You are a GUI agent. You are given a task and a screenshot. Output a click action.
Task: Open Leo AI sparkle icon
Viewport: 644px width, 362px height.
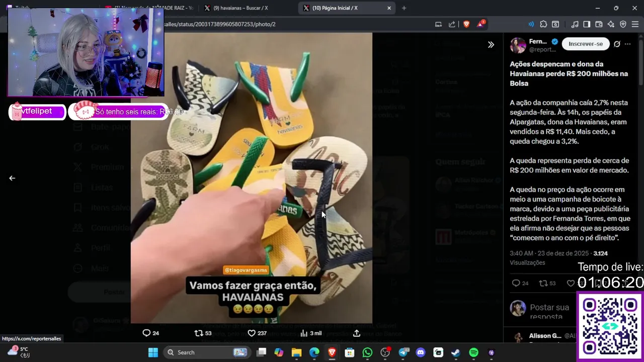pos(611,24)
